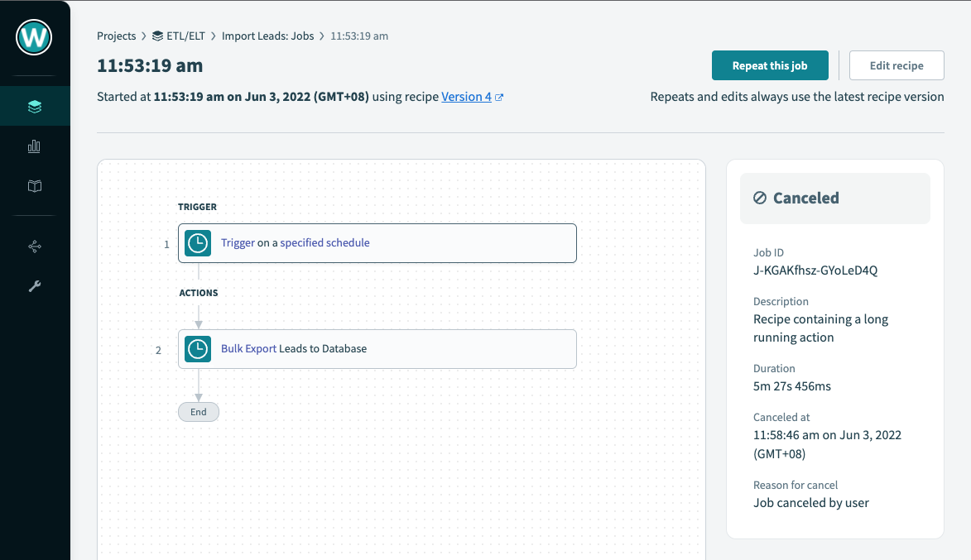Viewport: 971px width, 560px height.
Task: Click the Canceled status banner
Action: (834, 199)
